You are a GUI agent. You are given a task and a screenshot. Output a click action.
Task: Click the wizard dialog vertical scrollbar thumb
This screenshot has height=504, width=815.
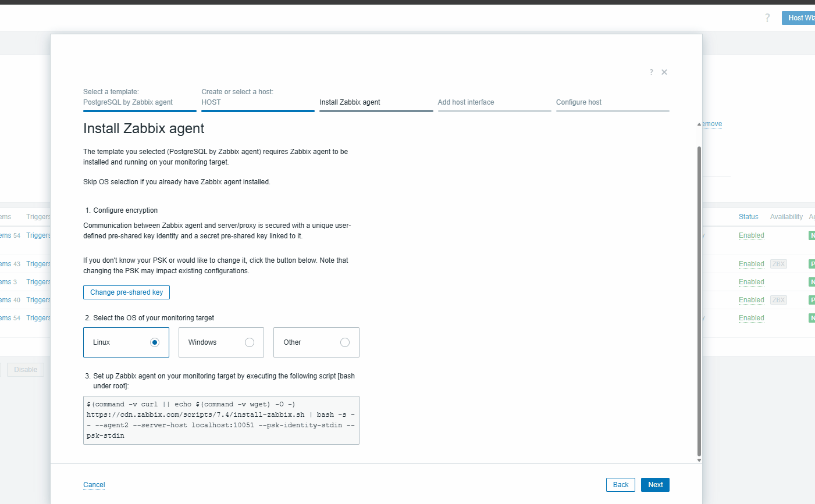[x=699, y=301]
